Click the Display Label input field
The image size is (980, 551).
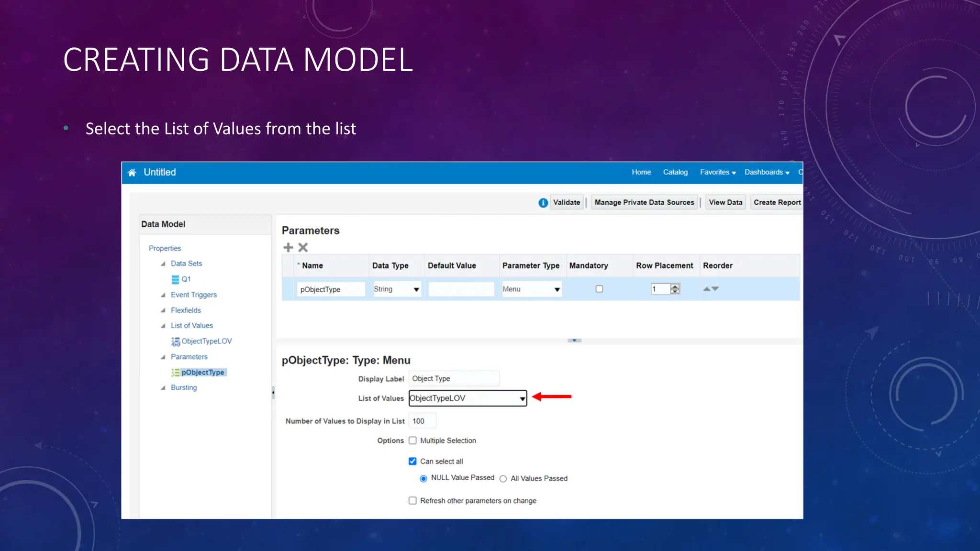click(x=454, y=378)
